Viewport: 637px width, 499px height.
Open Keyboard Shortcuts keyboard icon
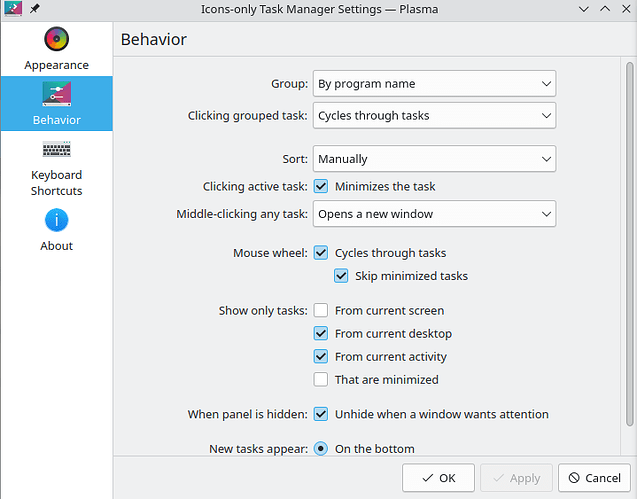pos(56,149)
